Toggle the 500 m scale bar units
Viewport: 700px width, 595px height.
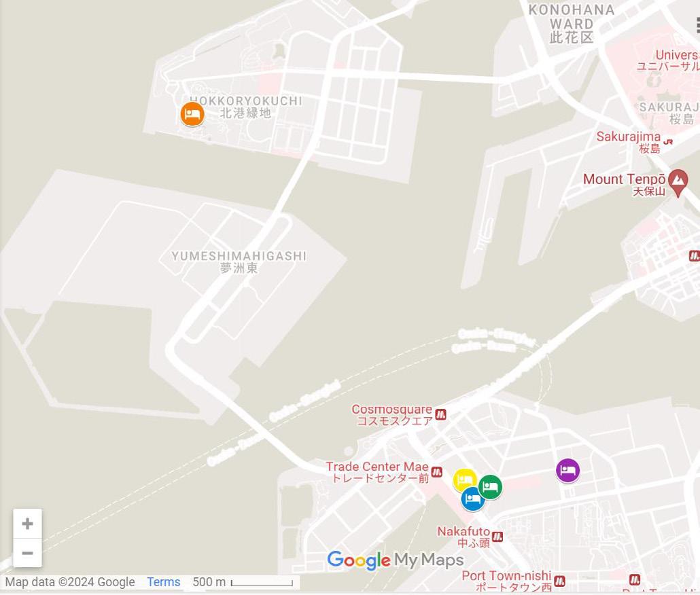(243, 582)
